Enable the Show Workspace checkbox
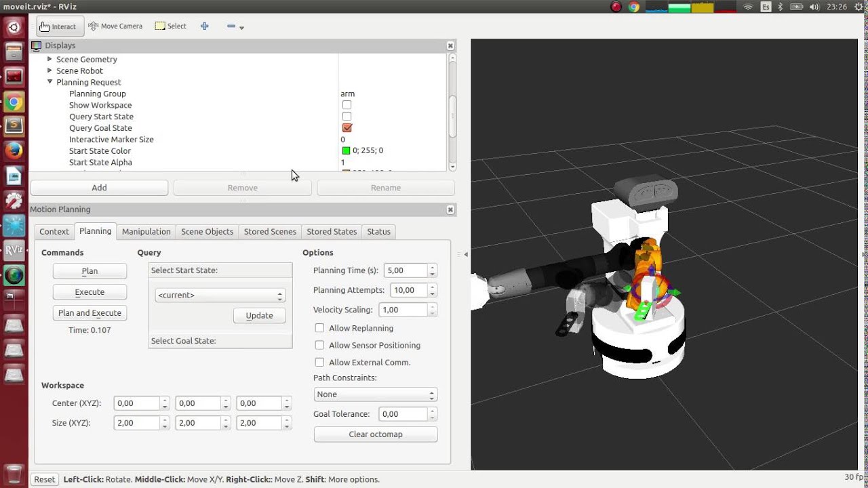This screenshot has width=868, height=488. tap(347, 105)
